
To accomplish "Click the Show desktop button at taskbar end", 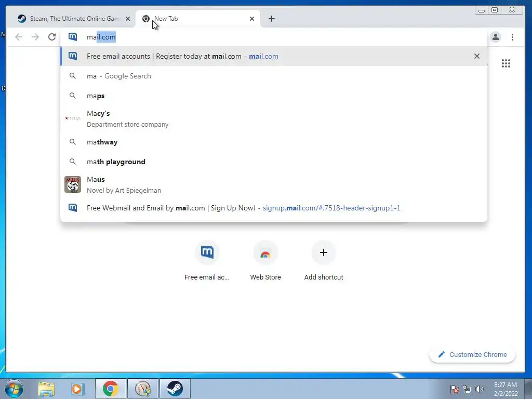I will point(528,389).
